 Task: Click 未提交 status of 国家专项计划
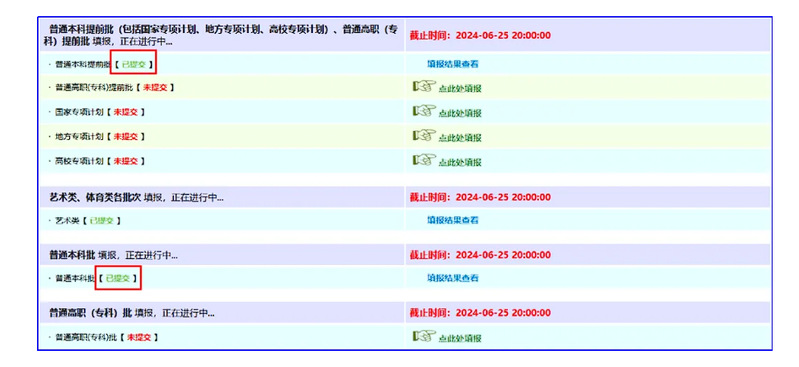click(125, 112)
